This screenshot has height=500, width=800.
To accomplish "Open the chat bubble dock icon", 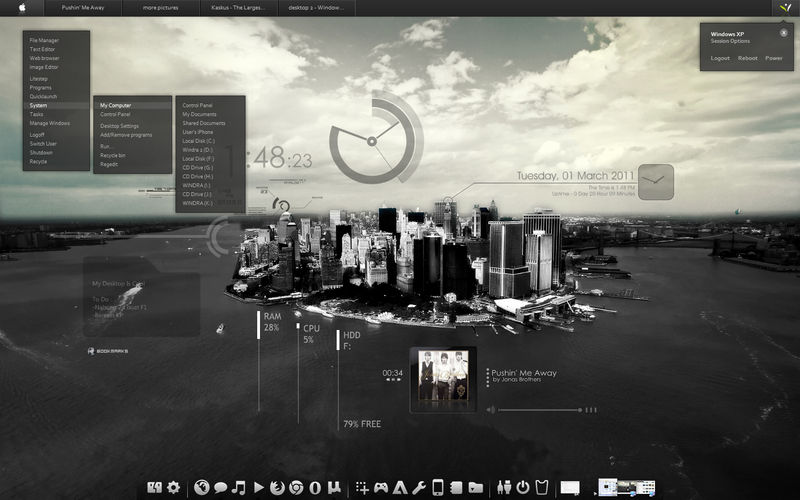I will 220,488.
